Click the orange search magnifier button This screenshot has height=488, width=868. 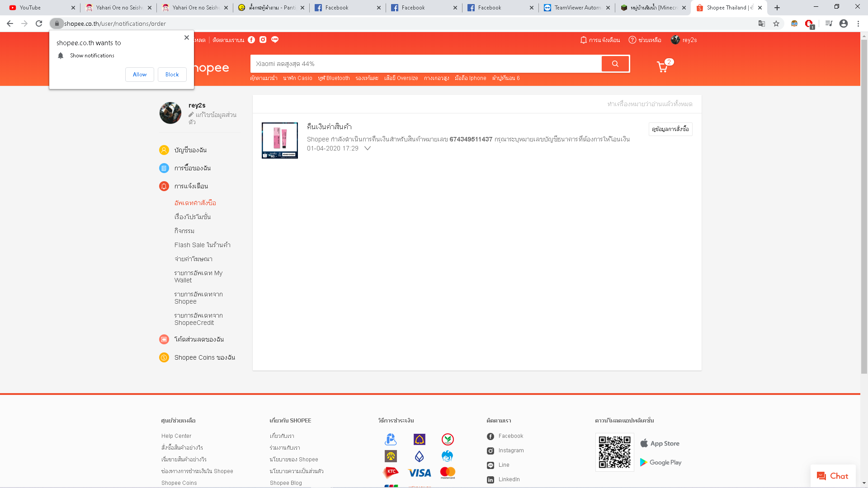[615, 64]
